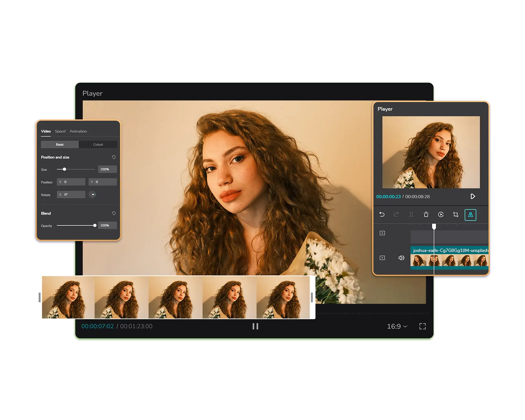This screenshot has height=420, width=525.
Task: Click the playhead marker on the small timeline
Action: pos(434,226)
